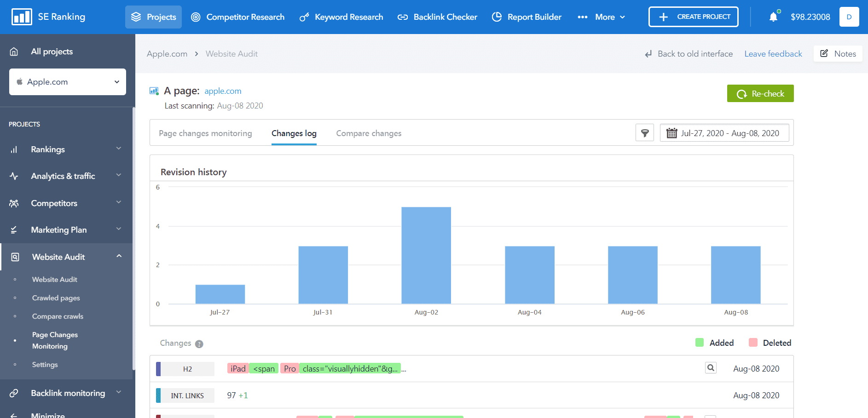Switch to Page changes monitoring tab

coord(205,133)
